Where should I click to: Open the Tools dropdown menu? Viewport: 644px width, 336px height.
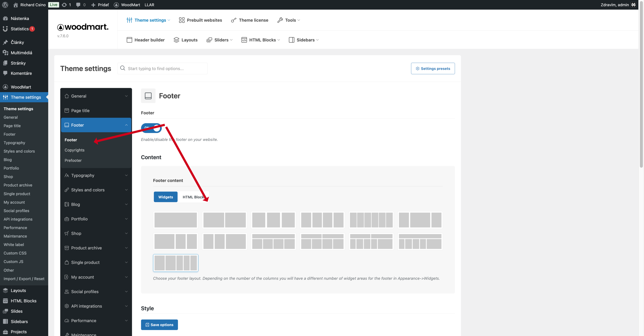point(289,20)
